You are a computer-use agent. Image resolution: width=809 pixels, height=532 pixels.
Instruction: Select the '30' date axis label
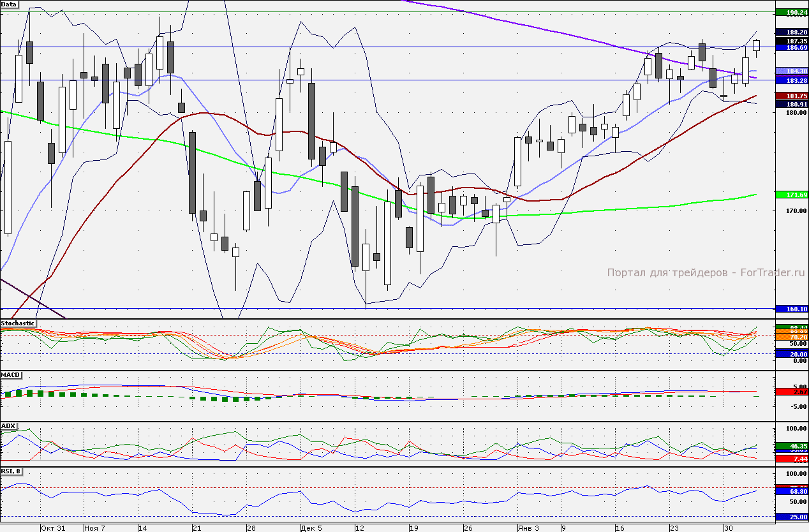(x=728, y=528)
